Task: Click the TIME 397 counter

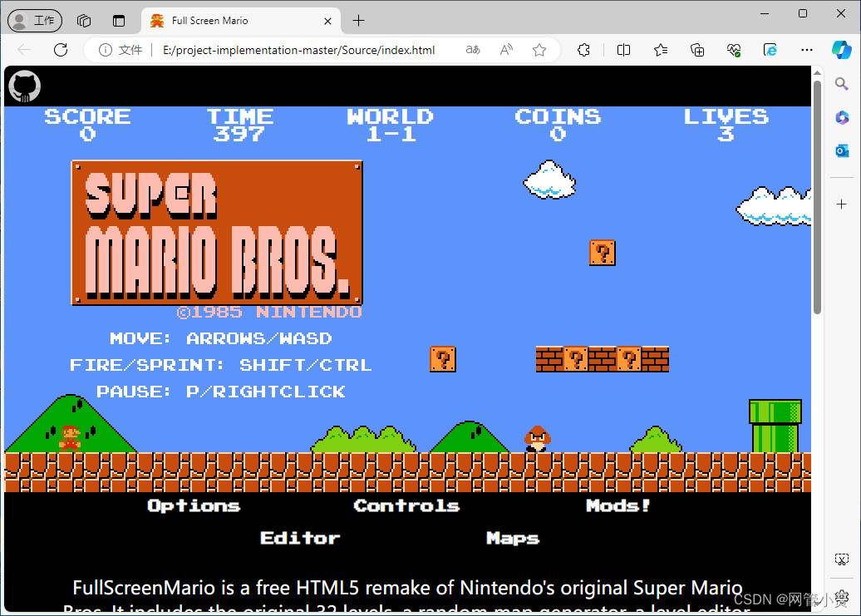Action: [239, 125]
